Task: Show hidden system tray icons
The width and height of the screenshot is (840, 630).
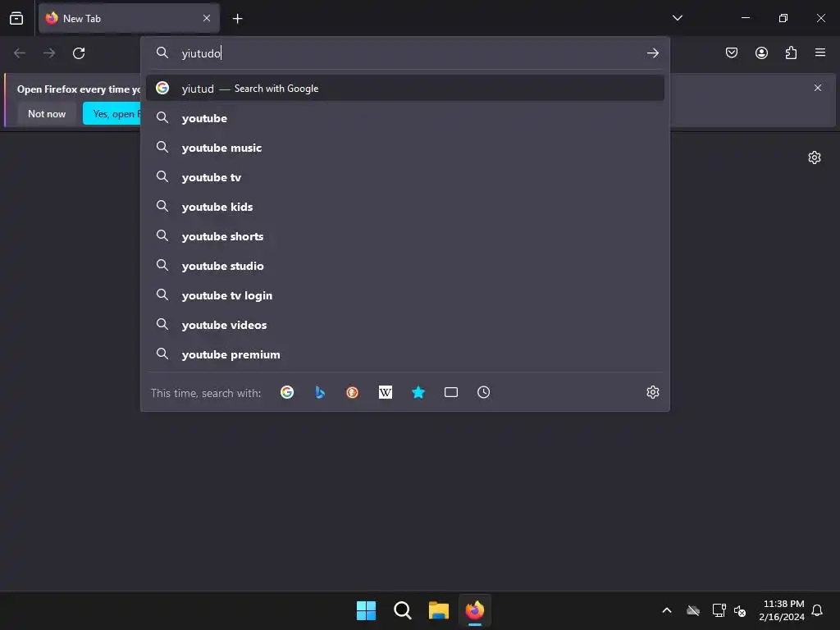Action: tap(667, 610)
